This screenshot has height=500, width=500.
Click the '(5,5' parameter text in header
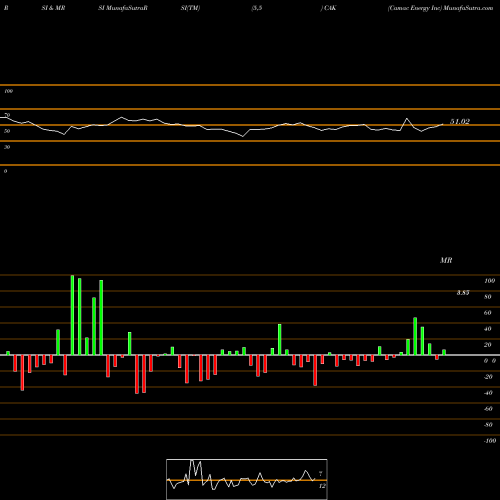tap(257, 8)
